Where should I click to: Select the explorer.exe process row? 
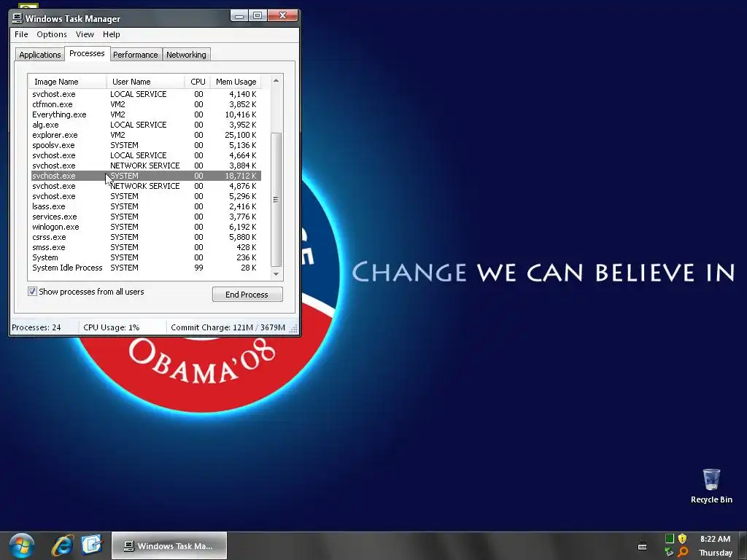click(x=146, y=135)
